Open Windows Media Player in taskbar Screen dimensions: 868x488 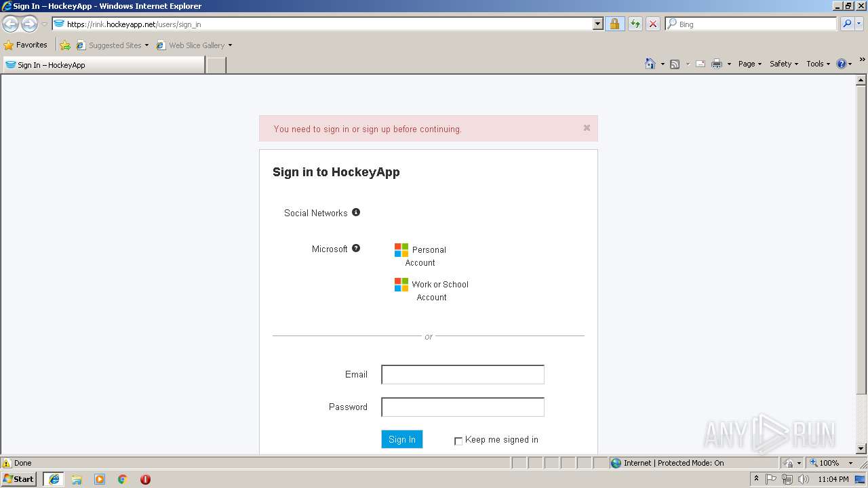point(100,479)
